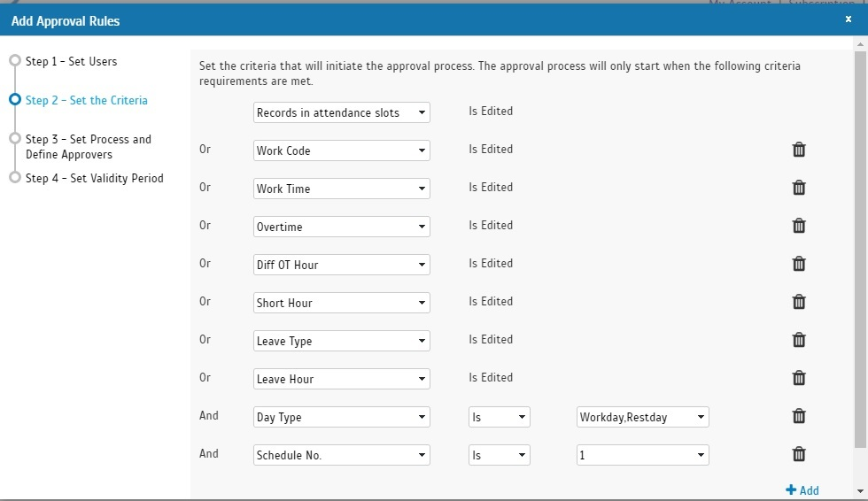Remove the Diff OT Hour criteria
This screenshot has height=501, width=868.
pyautogui.click(x=799, y=264)
